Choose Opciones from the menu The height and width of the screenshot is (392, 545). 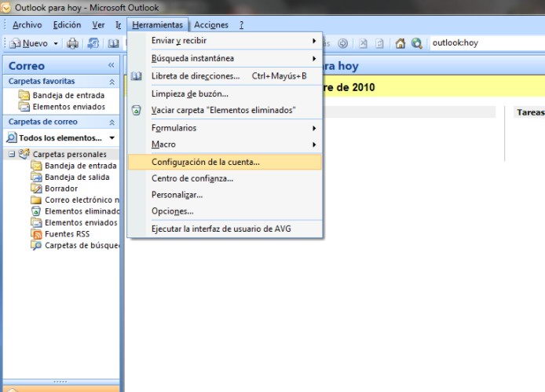(225, 211)
